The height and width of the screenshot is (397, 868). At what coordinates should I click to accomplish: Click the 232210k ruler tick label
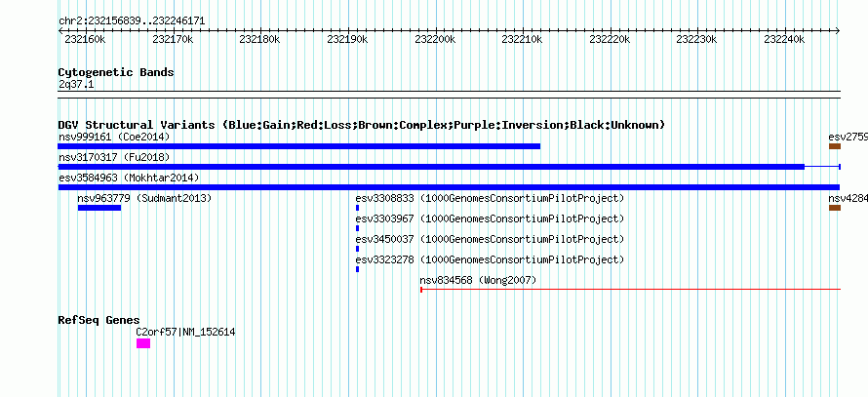(x=522, y=40)
